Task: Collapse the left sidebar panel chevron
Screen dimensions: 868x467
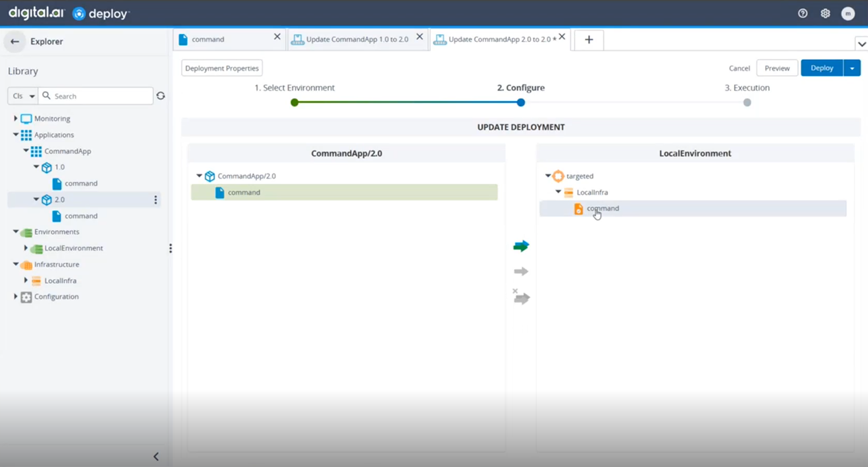Action: point(156,457)
